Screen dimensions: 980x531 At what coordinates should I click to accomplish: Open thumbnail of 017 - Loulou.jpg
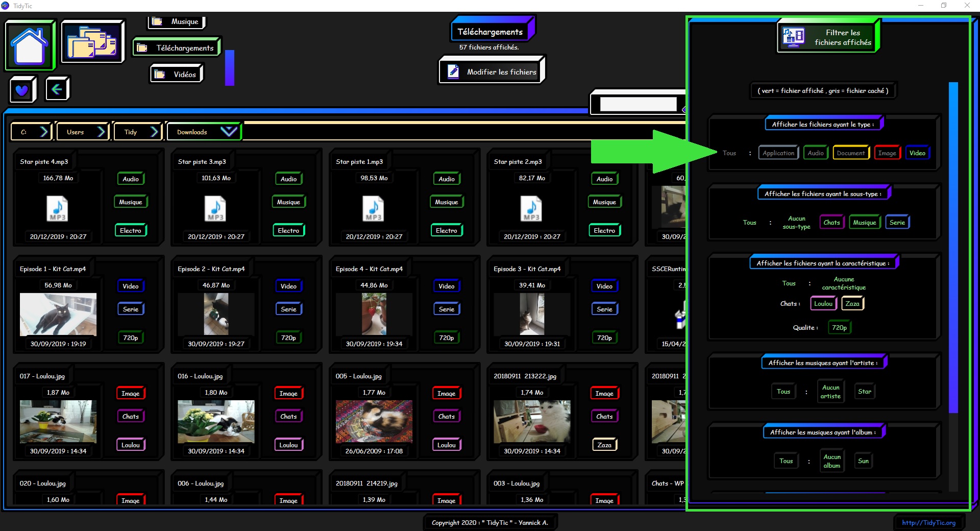[x=58, y=421]
